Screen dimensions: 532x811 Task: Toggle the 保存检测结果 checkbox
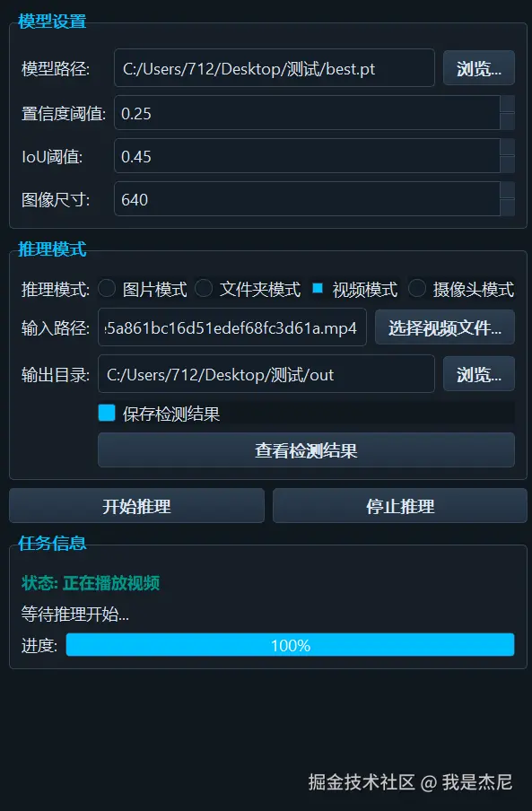(x=107, y=413)
